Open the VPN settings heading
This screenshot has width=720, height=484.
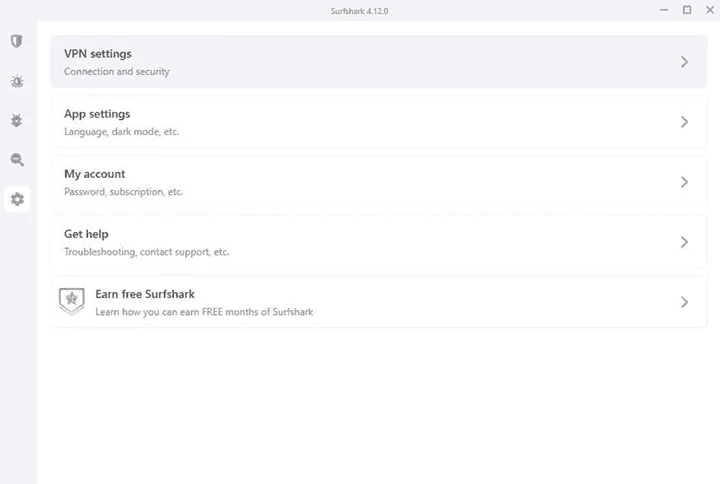pyautogui.click(x=98, y=54)
